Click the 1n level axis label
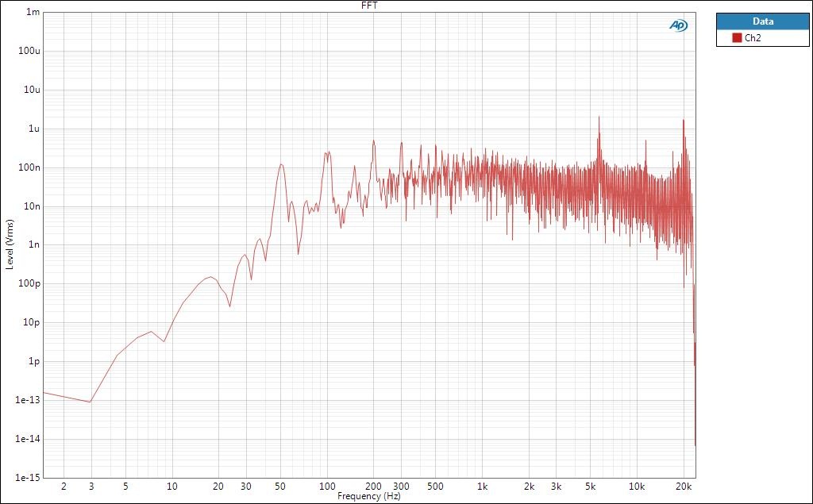Image resolution: width=813 pixels, height=504 pixels. click(x=34, y=244)
